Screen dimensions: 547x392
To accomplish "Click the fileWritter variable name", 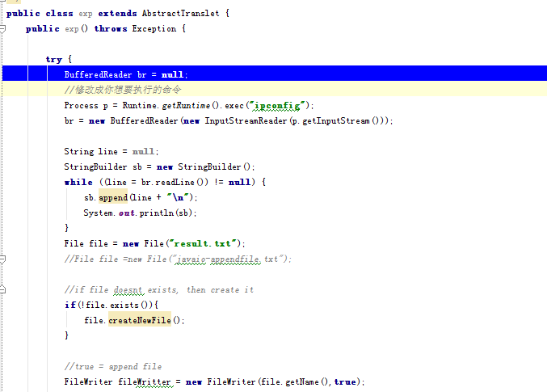I will click(145, 381).
